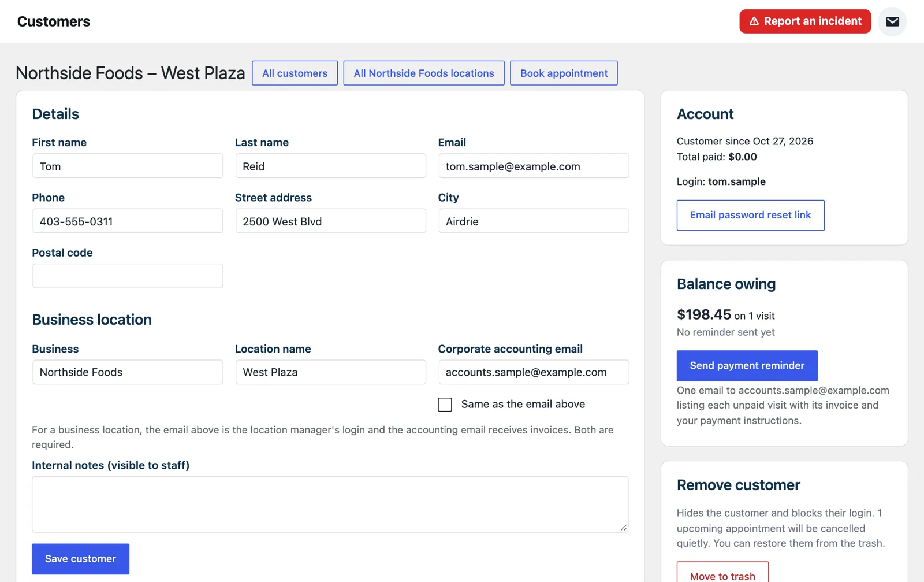This screenshot has height=582, width=924.
Task: Tick the Same as the email above checkbox
Action: [445, 405]
